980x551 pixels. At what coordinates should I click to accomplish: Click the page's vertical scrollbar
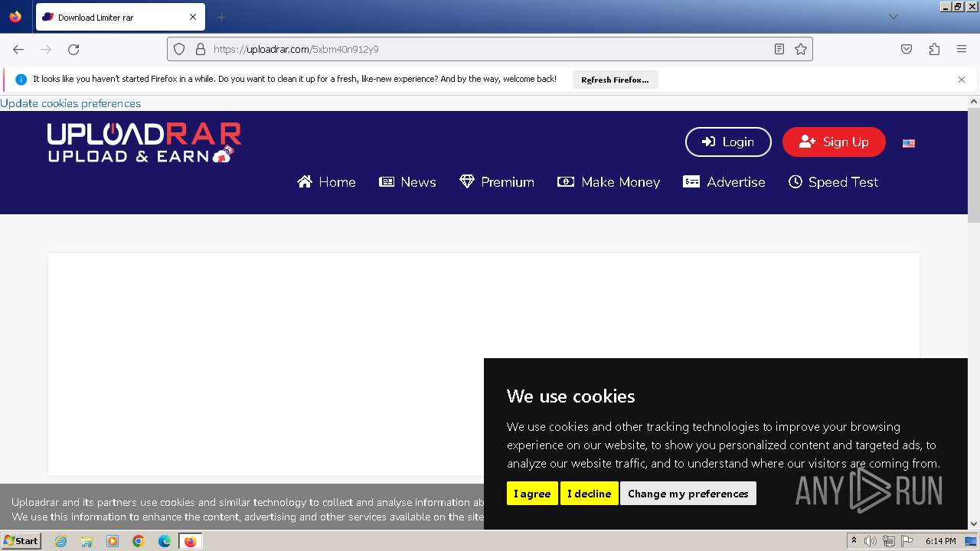[974, 165]
